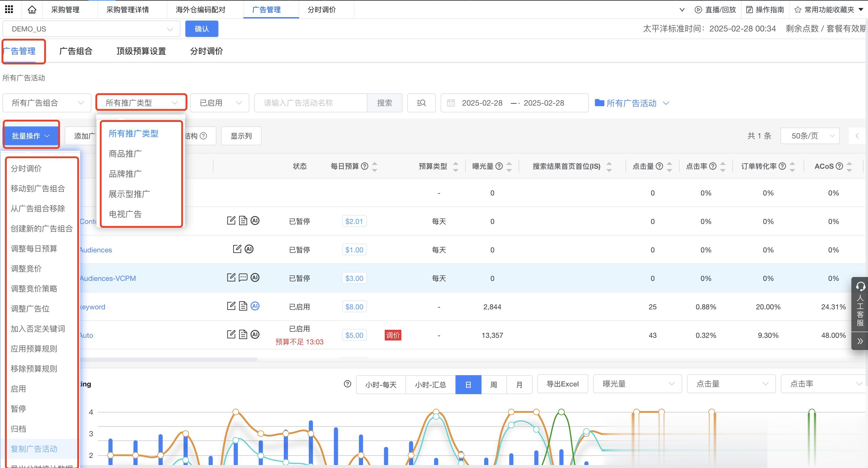Switch chart to 月 view
Viewport: 868px width, 468px height.
point(519,384)
